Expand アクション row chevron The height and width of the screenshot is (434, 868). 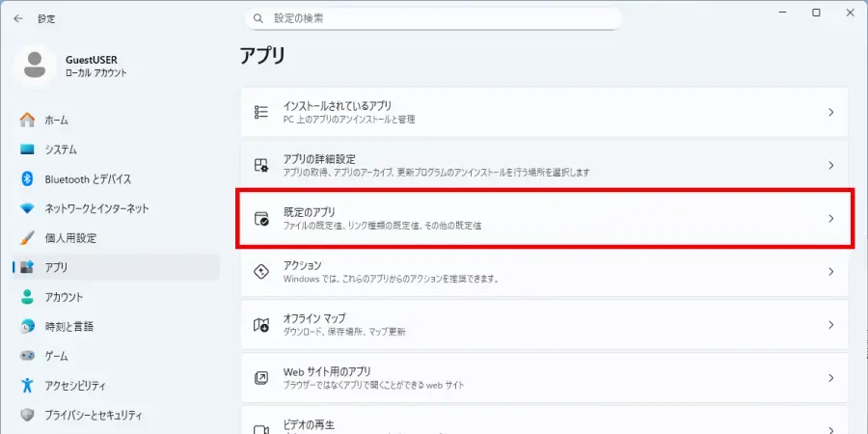(831, 271)
